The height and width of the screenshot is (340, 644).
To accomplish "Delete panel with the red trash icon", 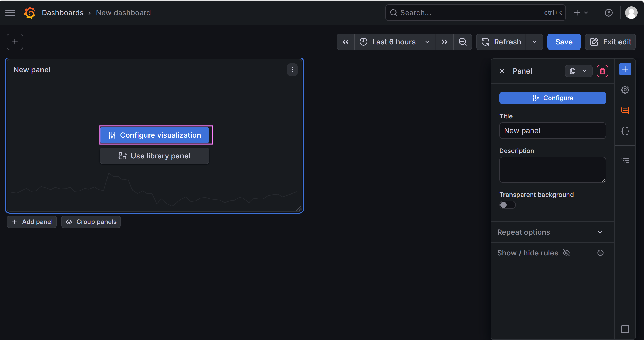I will [602, 71].
